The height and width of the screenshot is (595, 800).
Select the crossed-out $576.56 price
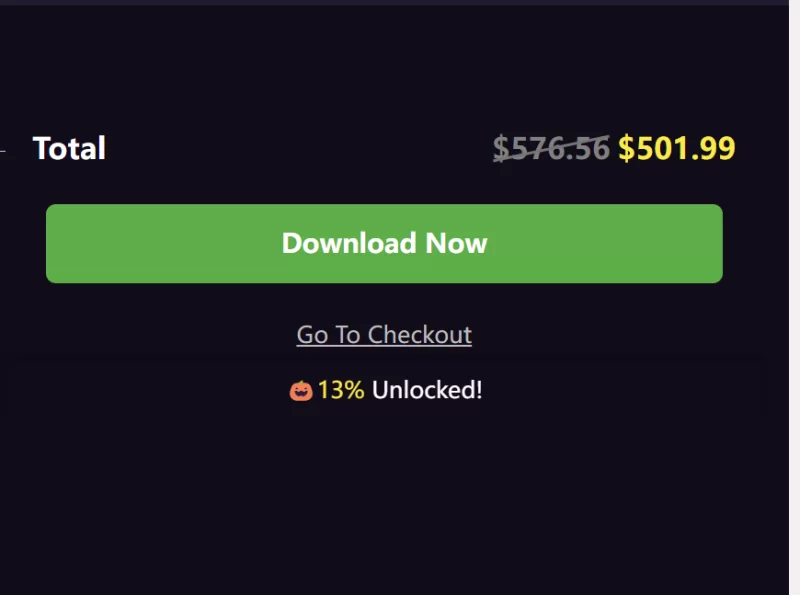[x=551, y=148]
